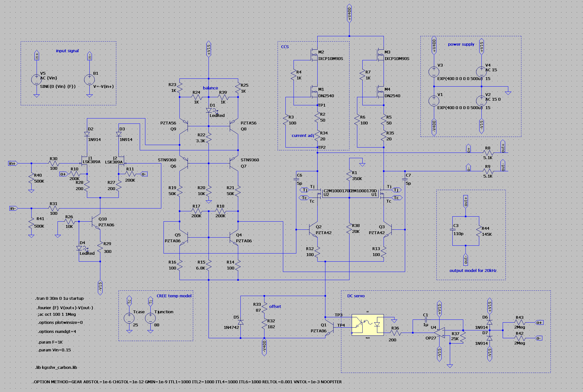Click the "current adj" comment label

303,136
